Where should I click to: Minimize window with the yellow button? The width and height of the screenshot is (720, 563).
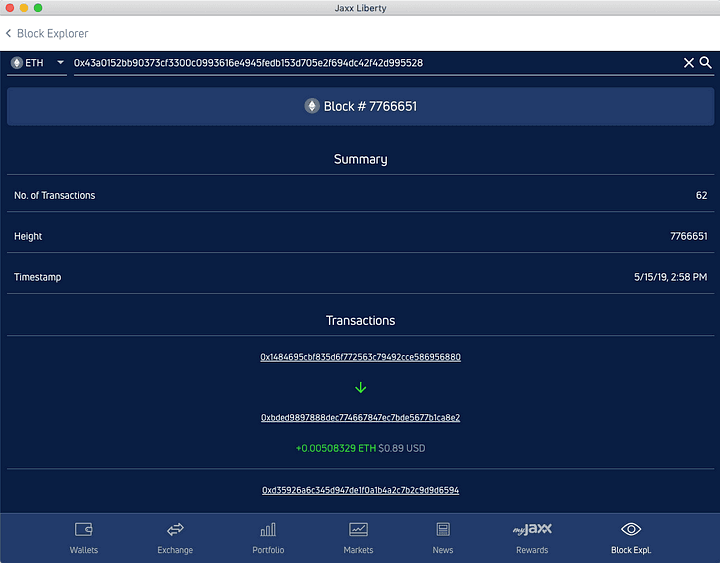click(x=24, y=7)
